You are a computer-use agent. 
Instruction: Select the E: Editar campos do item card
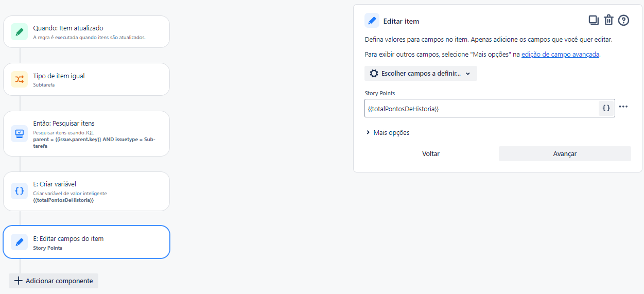(x=86, y=242)
